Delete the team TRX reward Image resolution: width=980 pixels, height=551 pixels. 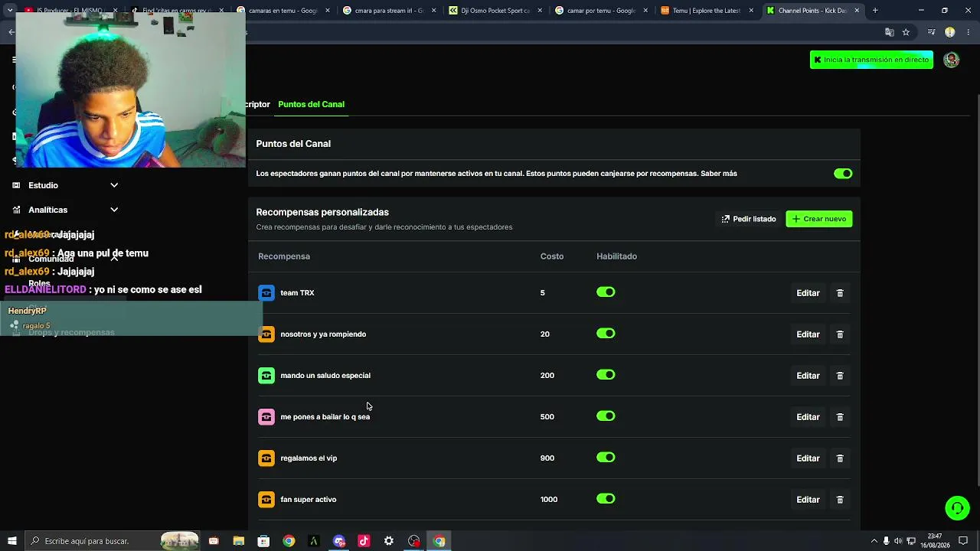(840, 293)
